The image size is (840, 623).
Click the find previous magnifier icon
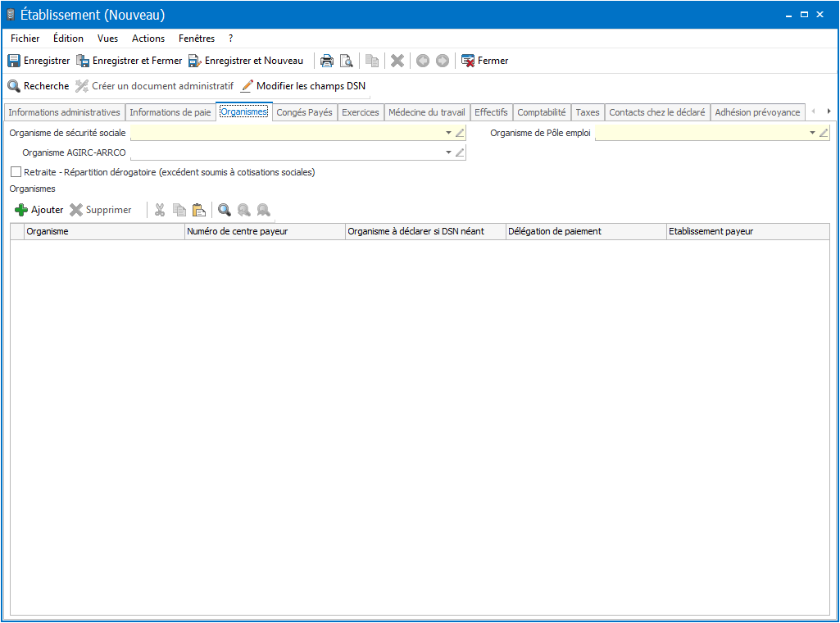pos(243,210)
